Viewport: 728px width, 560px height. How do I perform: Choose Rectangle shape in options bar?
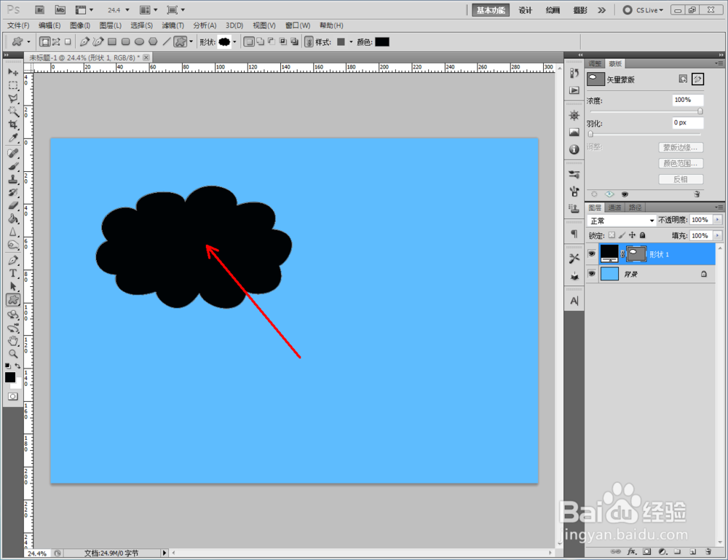(112, 42)
